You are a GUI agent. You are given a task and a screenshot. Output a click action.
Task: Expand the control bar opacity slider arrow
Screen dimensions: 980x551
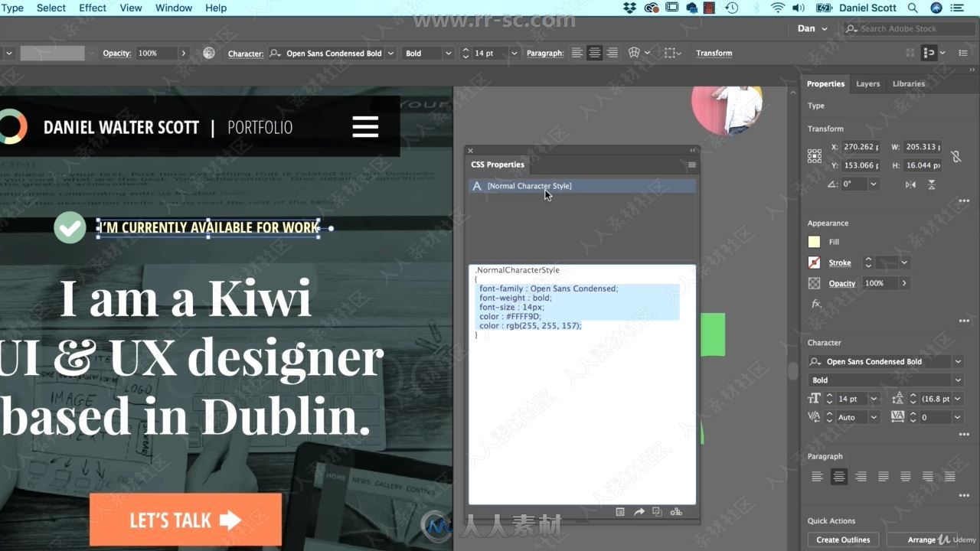click(x=183, y=54)
